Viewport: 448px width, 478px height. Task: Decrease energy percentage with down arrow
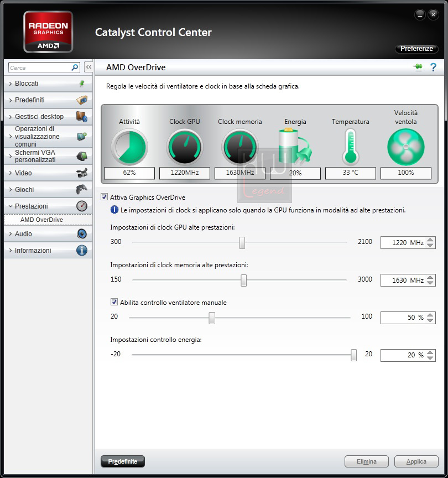(430, 357)
